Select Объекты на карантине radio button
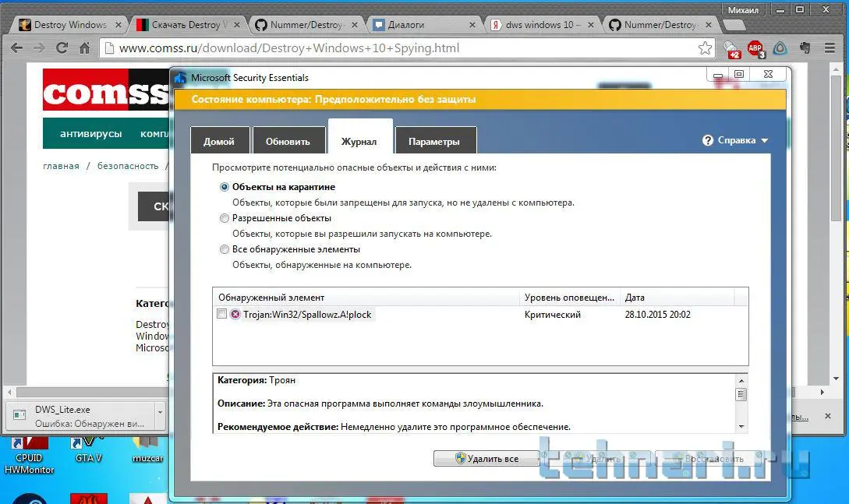This screenshot has height=504, width=849. (225, 187)
